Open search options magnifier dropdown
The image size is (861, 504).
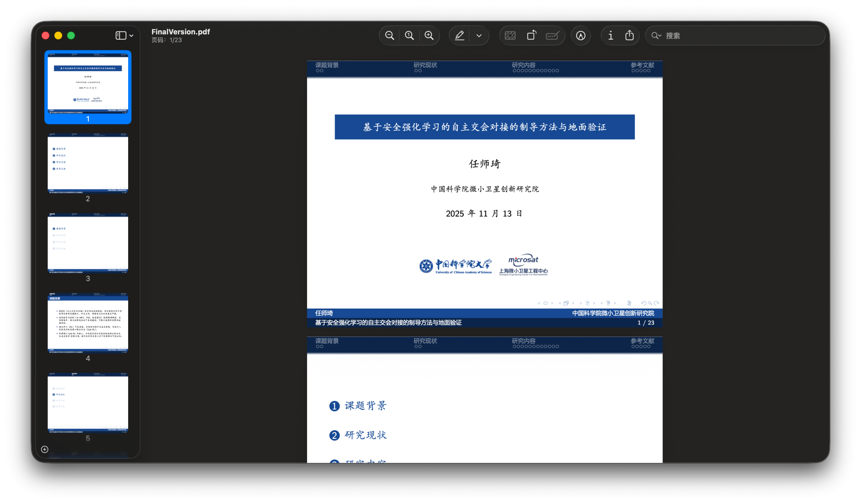click(656, 36)
